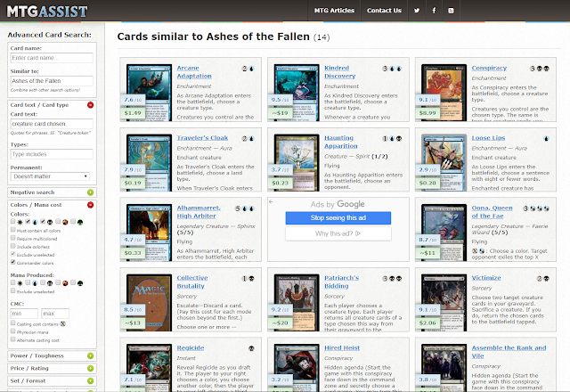Open the Traveler's Cloak card link
The height and width of the screenshot is (392, 570).
click(202, 138)
